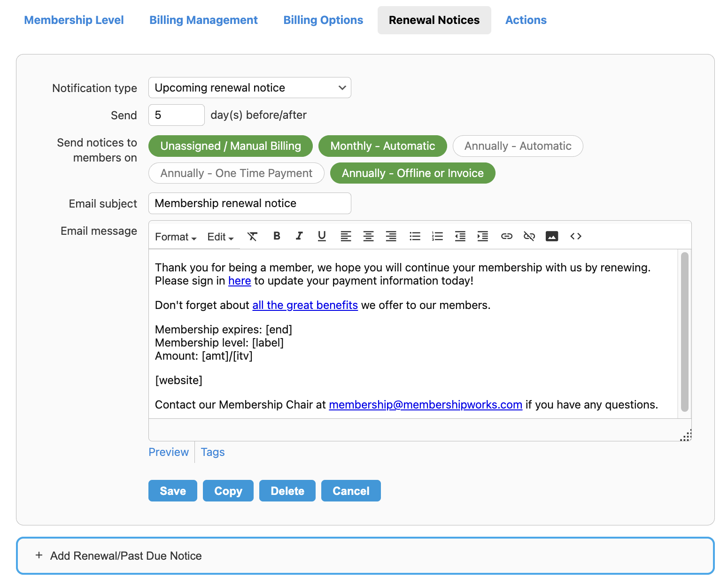728x586 pixels.
Task: Toggle Annually - One Time Payment option
Action: (236, 173)
